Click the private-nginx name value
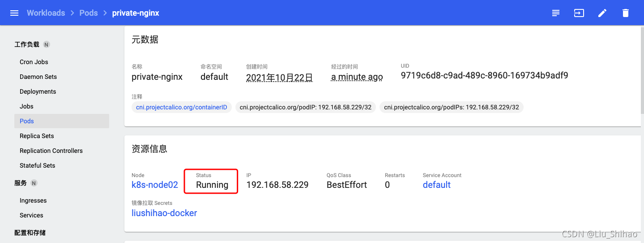 tap(157, 77)
